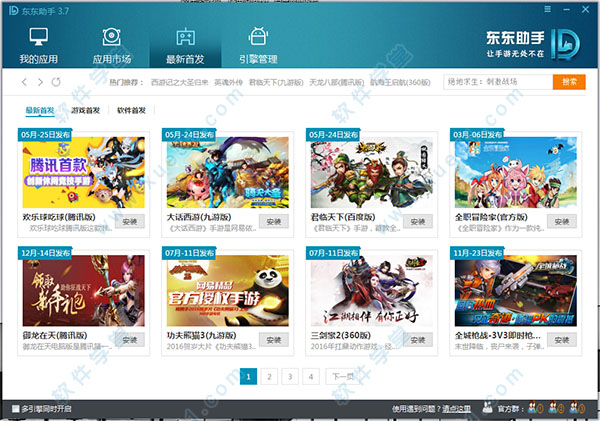Go to page 4

[x=311, y=377]
